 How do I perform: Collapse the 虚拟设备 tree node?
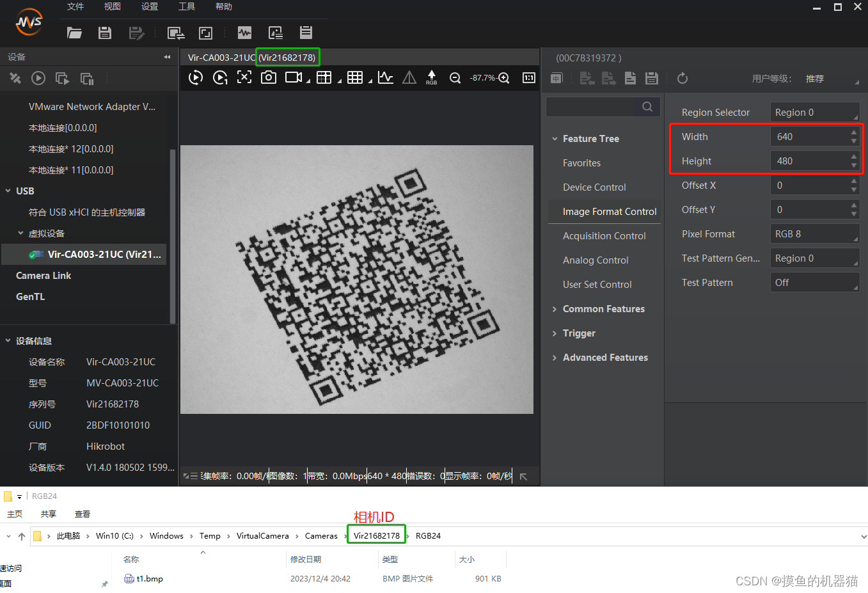[20, 233]
